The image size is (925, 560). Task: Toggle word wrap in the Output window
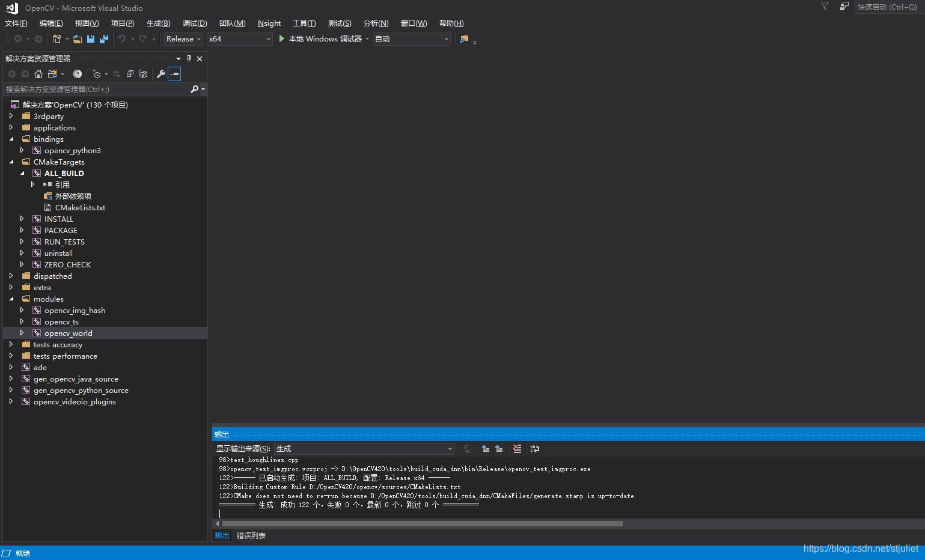tap(535, 449)
